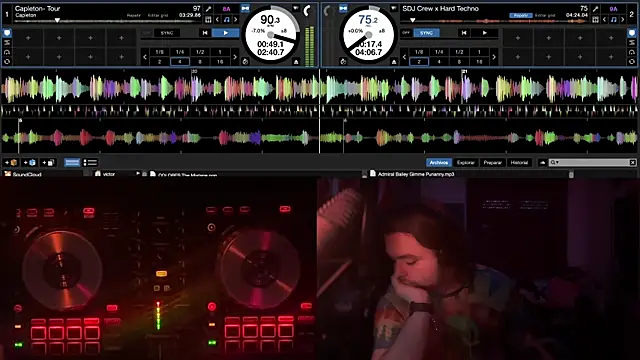The height and width of the screenshot is (360, 640).
Task: Click track overview playhead on deck 2
Action: coord(413,20)
